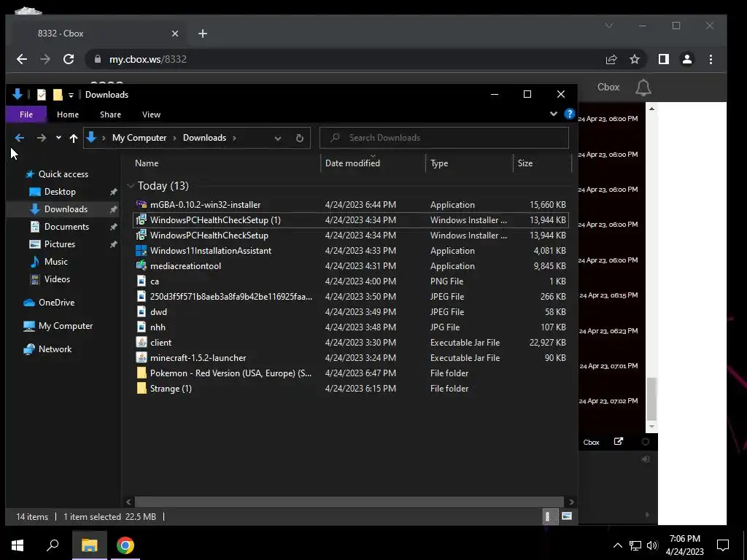This screenshot has width=747, height=560.
Task: Click the Windows11InstallationAssistant file icon
Action: coord(141,251)
